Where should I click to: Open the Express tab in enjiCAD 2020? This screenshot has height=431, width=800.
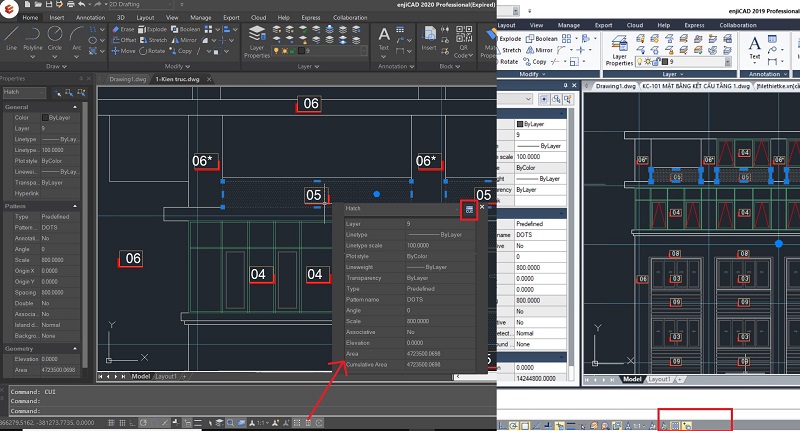(311, 17)
